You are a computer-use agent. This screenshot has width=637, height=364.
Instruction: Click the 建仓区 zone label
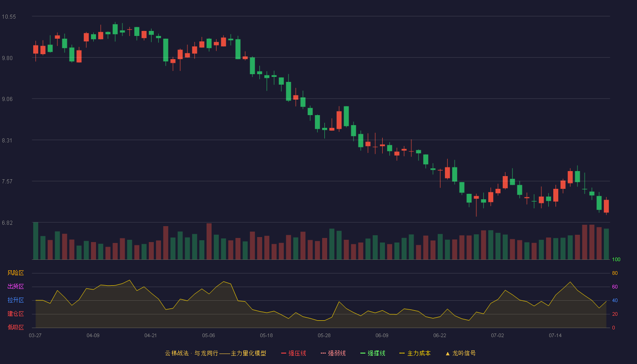click(15, 314)
